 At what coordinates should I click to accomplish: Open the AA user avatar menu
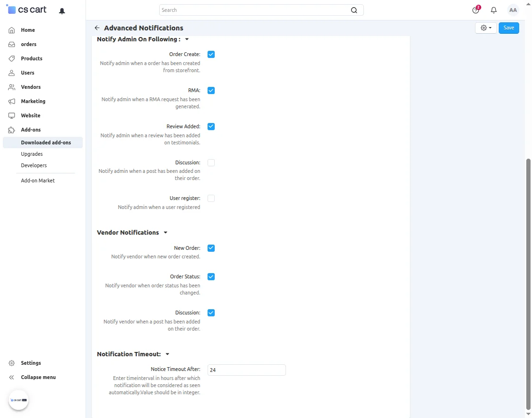click(x=513, y=10)
